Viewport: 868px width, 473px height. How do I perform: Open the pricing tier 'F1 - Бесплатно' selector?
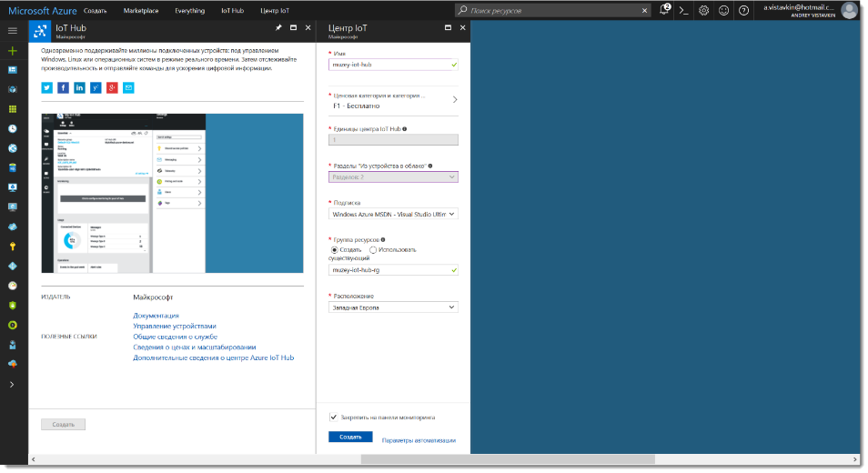tap(393, 101)
